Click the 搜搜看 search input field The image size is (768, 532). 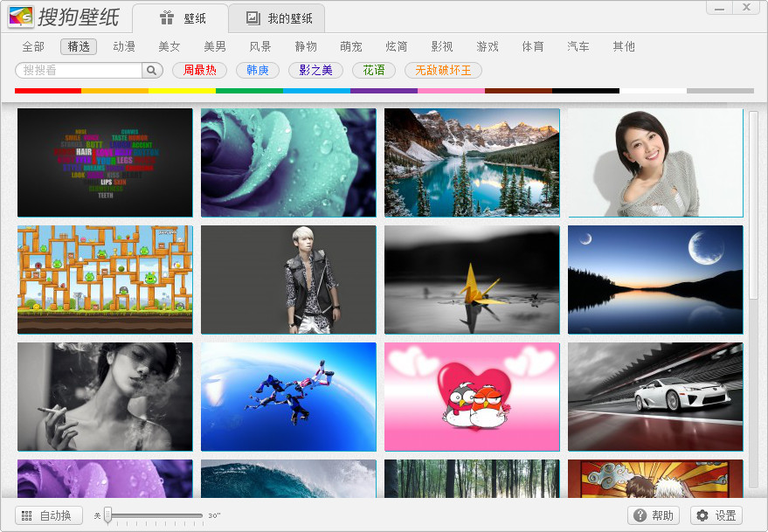[79, 71]
